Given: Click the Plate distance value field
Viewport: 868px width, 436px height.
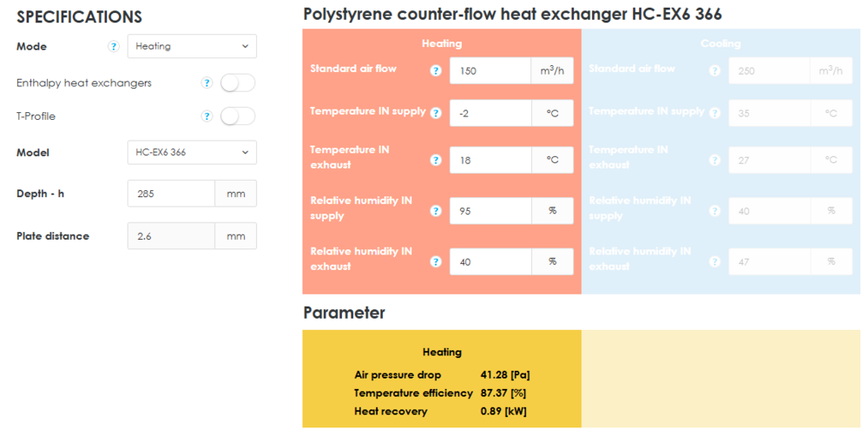Looking at the screenshot, I should 171,236.
